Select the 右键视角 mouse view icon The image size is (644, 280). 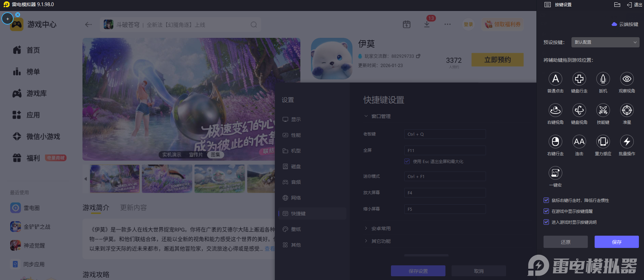555,110
